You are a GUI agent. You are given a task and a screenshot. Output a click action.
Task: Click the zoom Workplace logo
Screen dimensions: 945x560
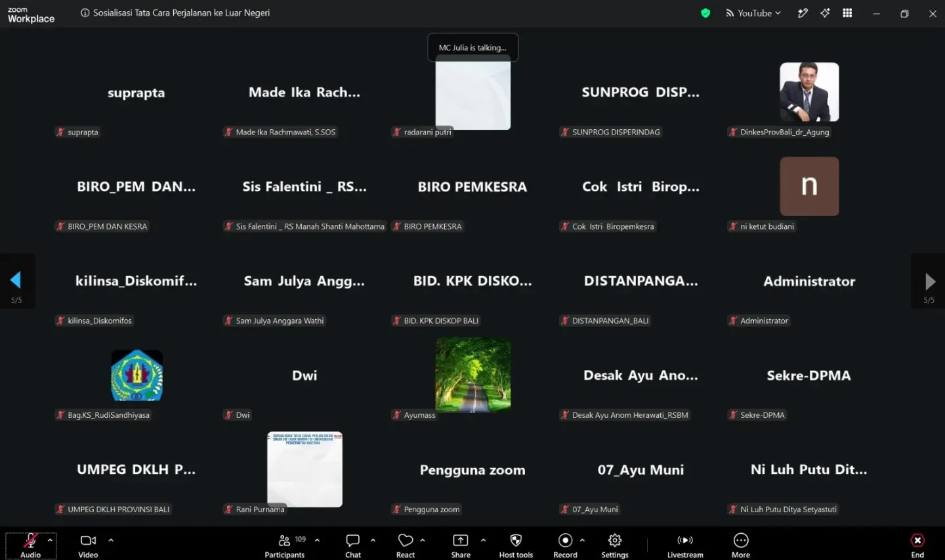tap(31, 15)
